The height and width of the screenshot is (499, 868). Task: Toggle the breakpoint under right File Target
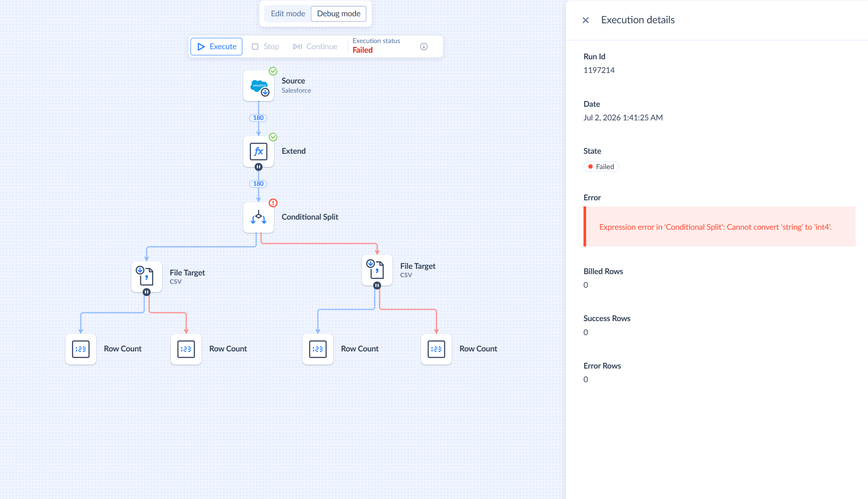click(377, 286)
